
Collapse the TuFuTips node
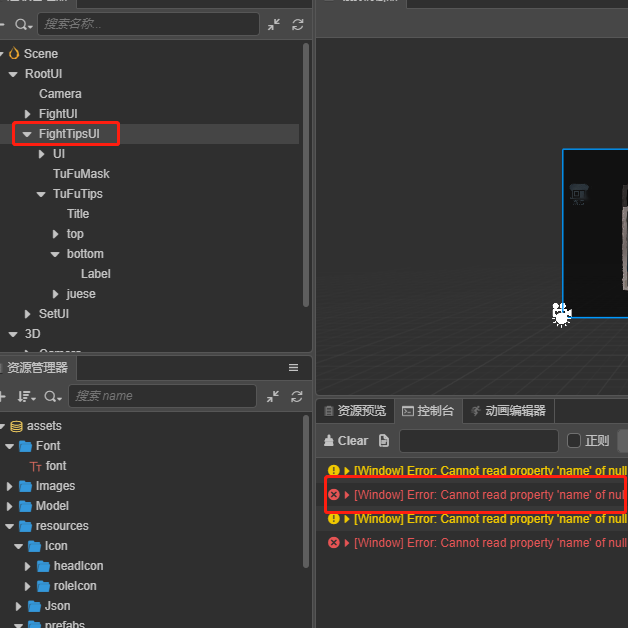pyautogui.click(x=41, y=194)
